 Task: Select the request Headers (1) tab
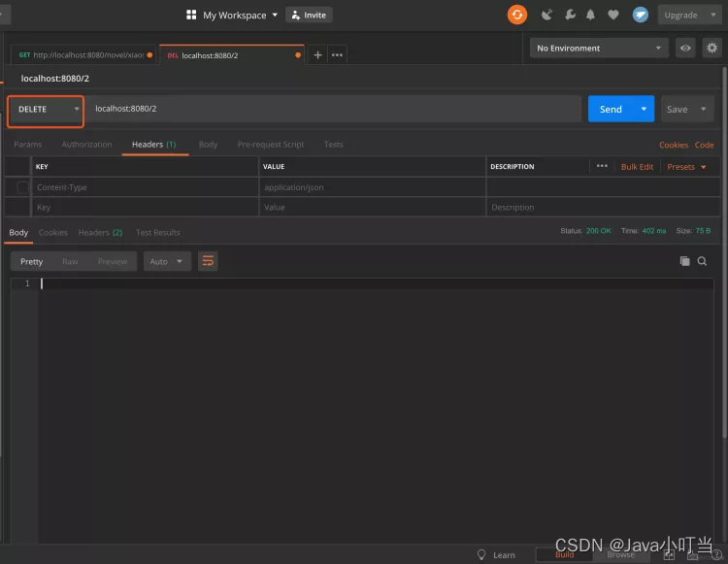[x=153, y=145]
